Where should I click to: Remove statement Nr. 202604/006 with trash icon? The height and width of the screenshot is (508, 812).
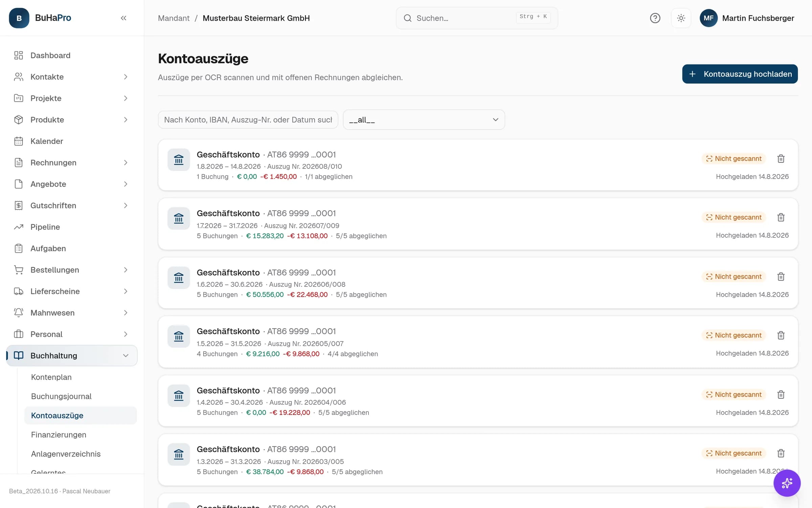coord(781,395)
